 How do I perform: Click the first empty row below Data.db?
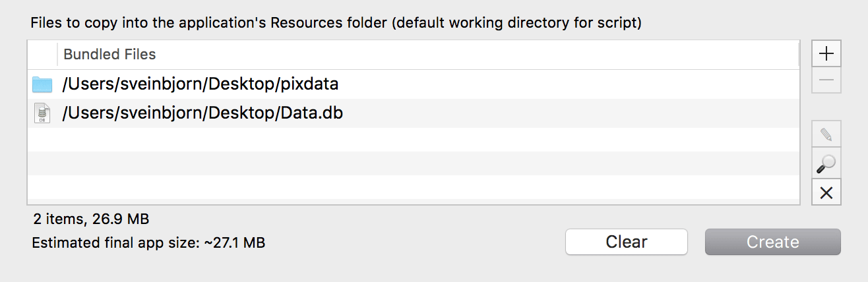coord(396,139)
